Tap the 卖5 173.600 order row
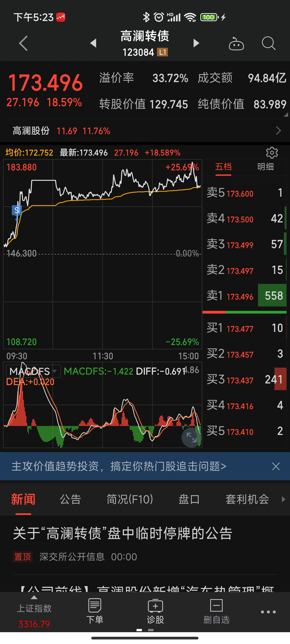The height and width of the screenshot is (644, 290). coord(244,193)
